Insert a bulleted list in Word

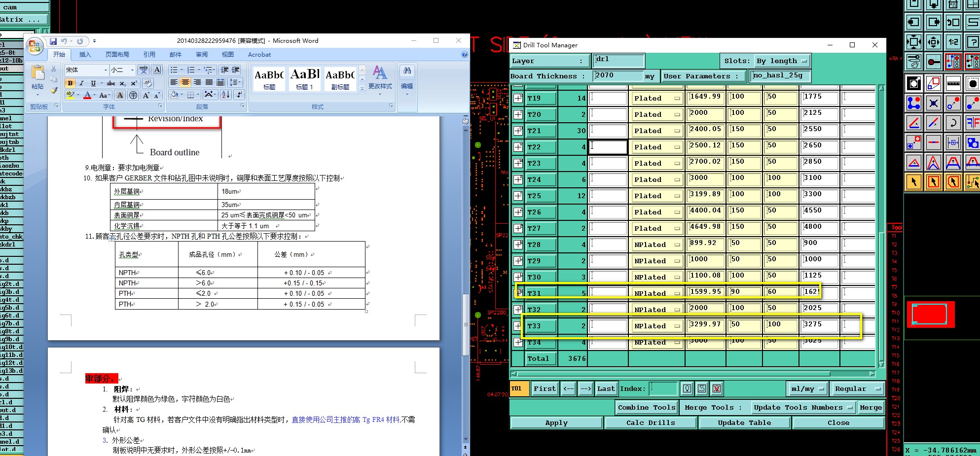click(174, 70)
